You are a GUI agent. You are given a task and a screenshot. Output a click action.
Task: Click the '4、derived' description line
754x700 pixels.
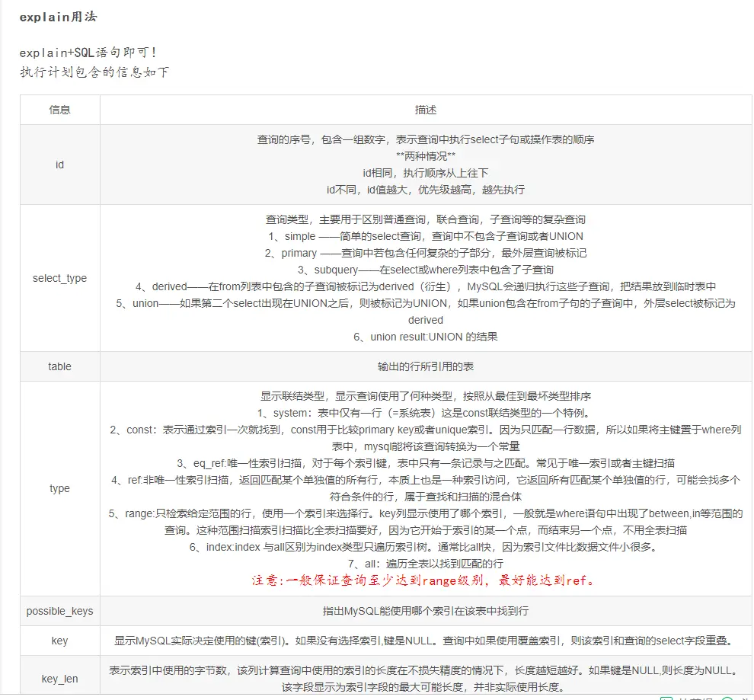tap(426, 287)
